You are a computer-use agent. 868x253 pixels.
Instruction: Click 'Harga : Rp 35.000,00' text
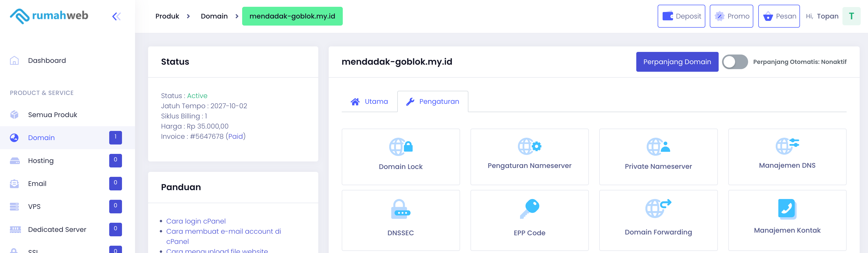coord(194,126)
